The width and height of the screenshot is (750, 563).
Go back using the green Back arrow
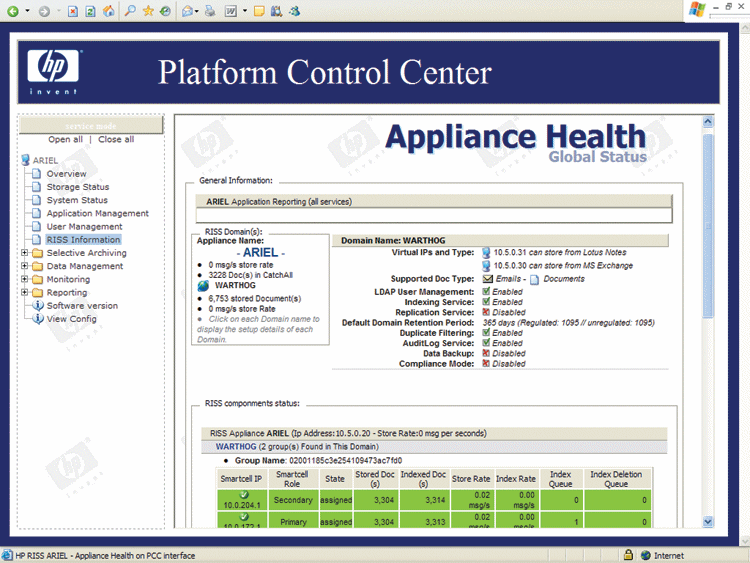click(x=13, y=11)
